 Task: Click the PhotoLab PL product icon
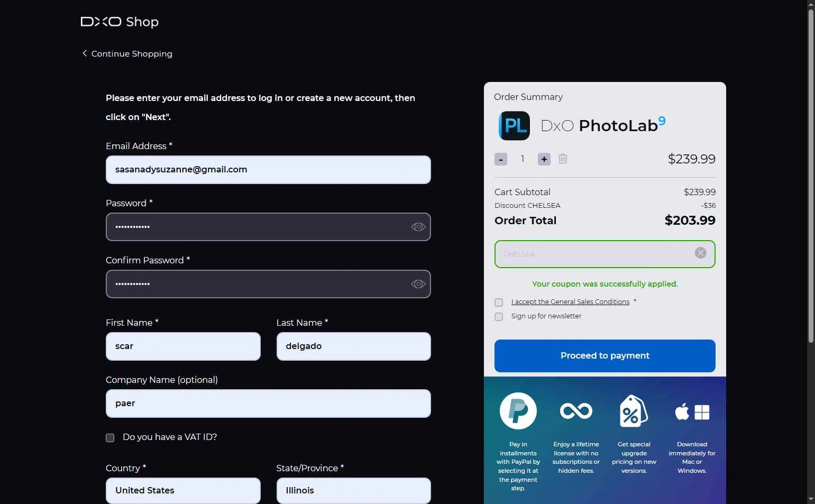tap(514, 125)
